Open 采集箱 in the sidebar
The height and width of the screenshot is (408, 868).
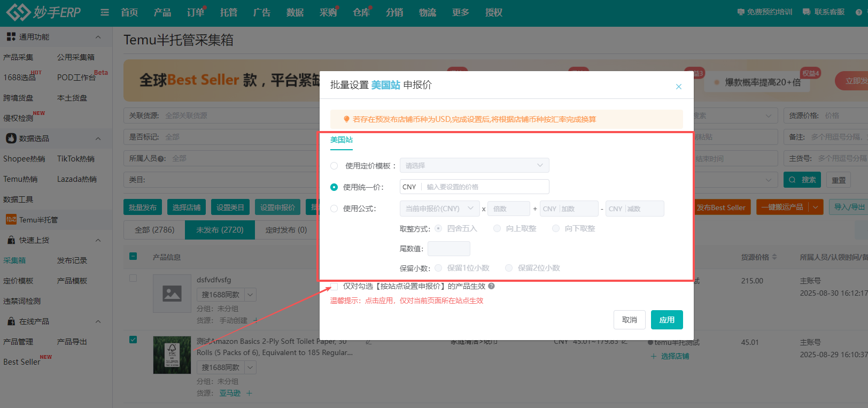14,260
